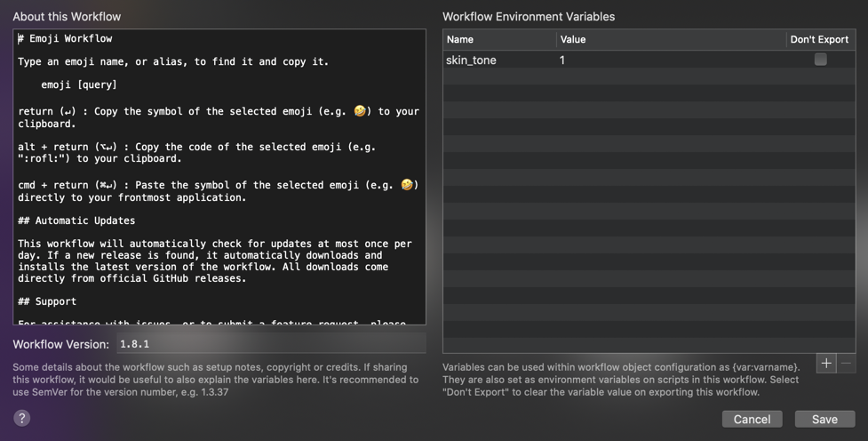This screenshot has width=868, height=441.
Task: Click inside the About this Workflow text area
Action: coord(219,177)
